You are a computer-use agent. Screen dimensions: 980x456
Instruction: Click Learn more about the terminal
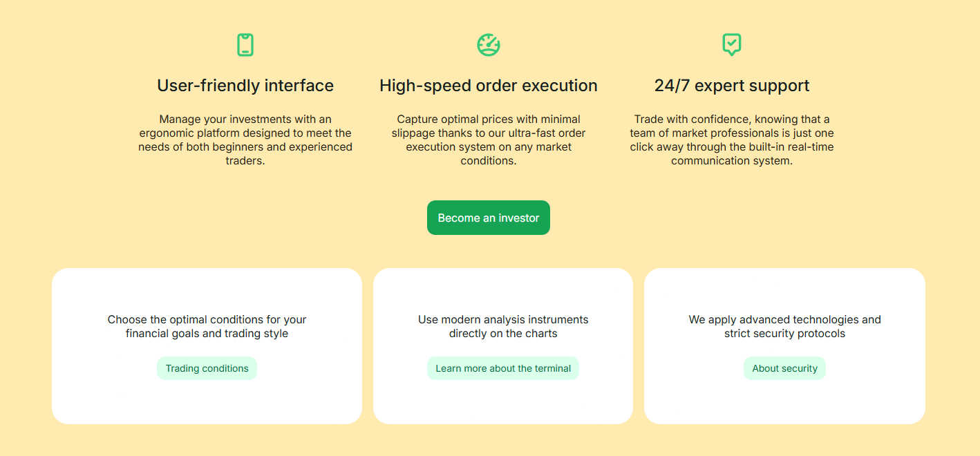click(503, 368)
